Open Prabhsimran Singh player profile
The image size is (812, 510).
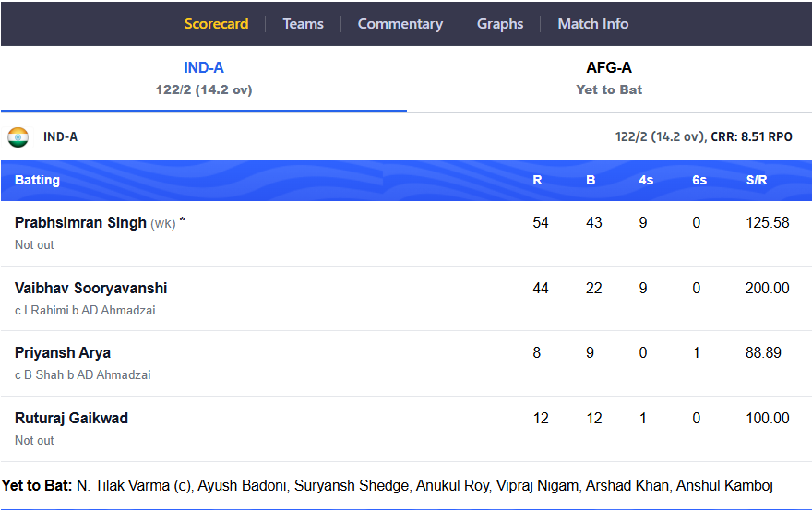click(80, 222)
